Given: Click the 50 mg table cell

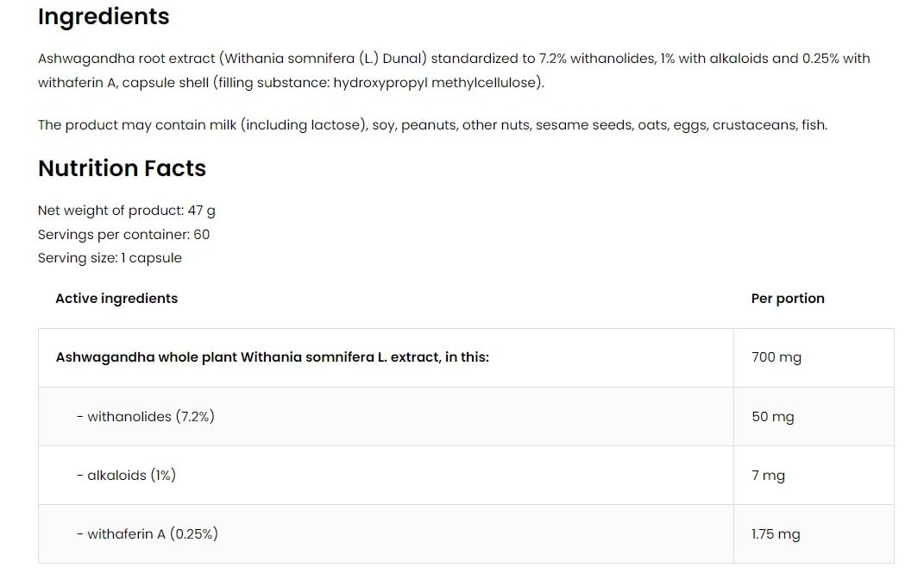Looking at the screenshot, I should coord(772,417).
